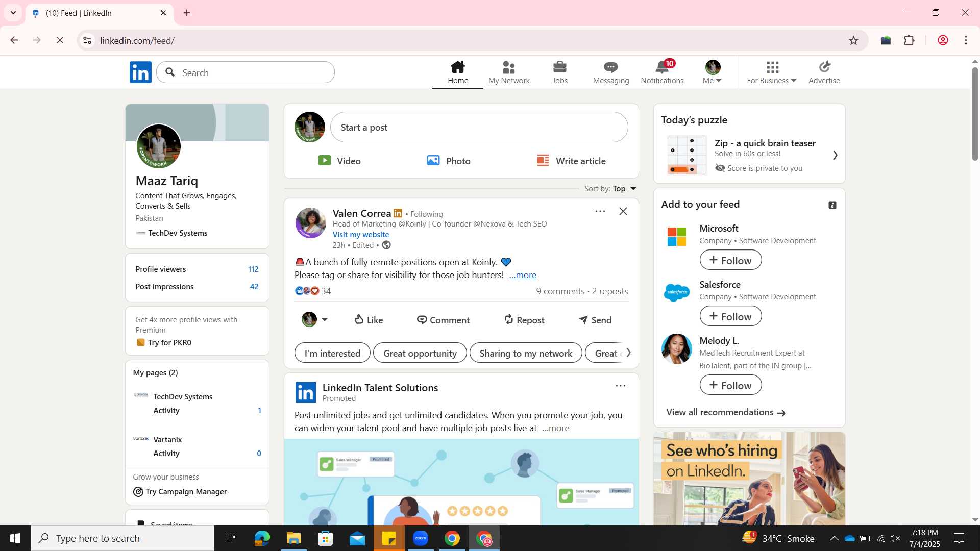
Task: Open Notifications with 10 badge
Action: coord(662,72)
